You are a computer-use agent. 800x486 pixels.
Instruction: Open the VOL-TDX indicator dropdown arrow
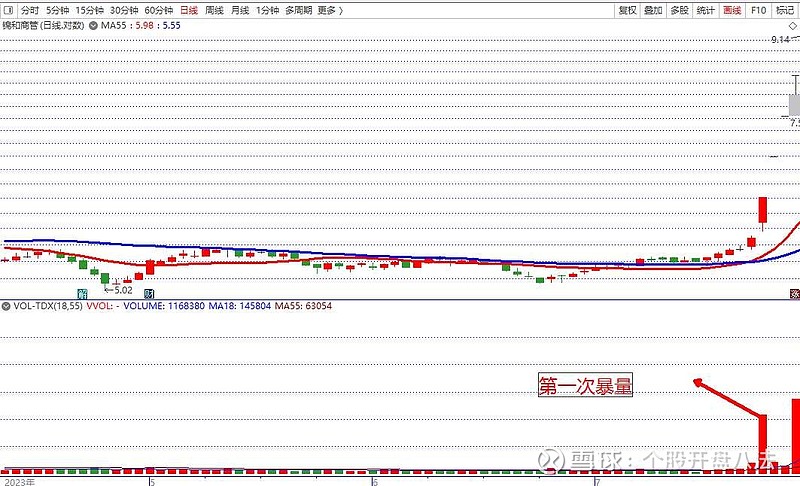point(6,306)
